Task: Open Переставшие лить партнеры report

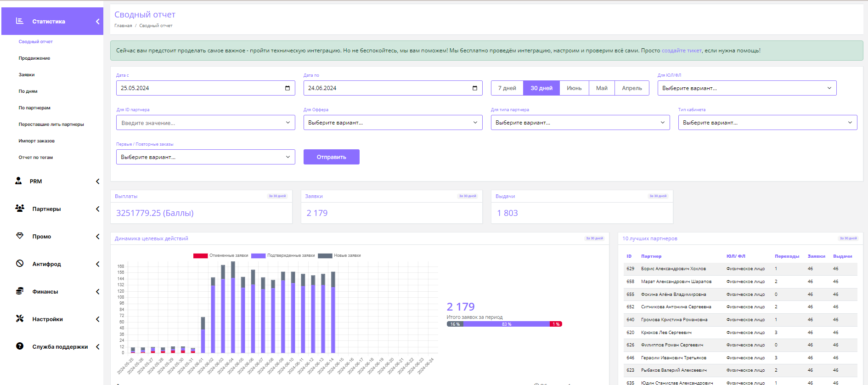Action: (51, 125)
